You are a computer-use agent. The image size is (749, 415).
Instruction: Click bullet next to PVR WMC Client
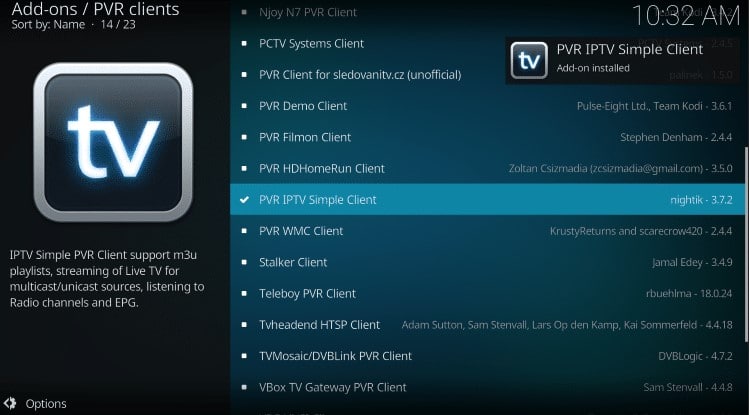click(x=244, y=231)
